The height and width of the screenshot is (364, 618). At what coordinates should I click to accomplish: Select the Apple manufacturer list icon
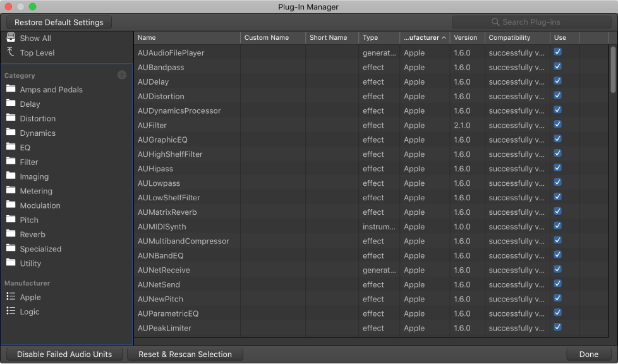click(x=11, y=297)
